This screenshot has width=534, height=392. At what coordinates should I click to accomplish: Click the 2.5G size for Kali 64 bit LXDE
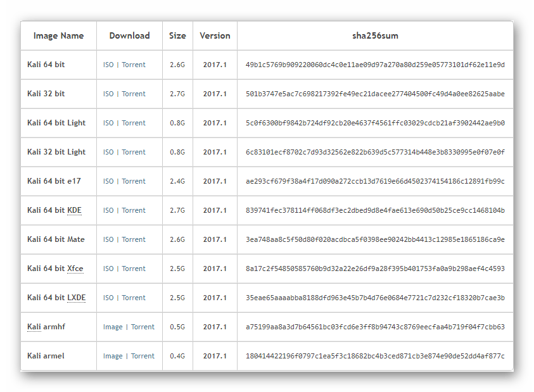(x=177, y=298)
